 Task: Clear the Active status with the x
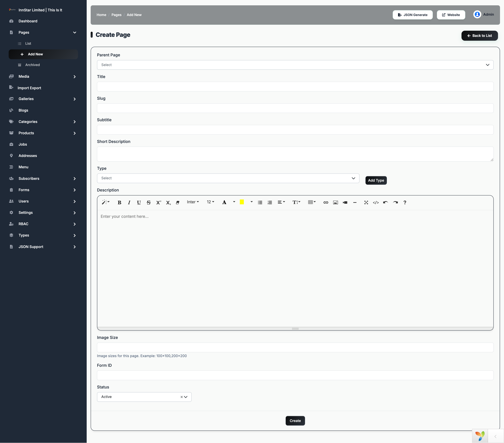pyautogui.click(x=181, y=397)
